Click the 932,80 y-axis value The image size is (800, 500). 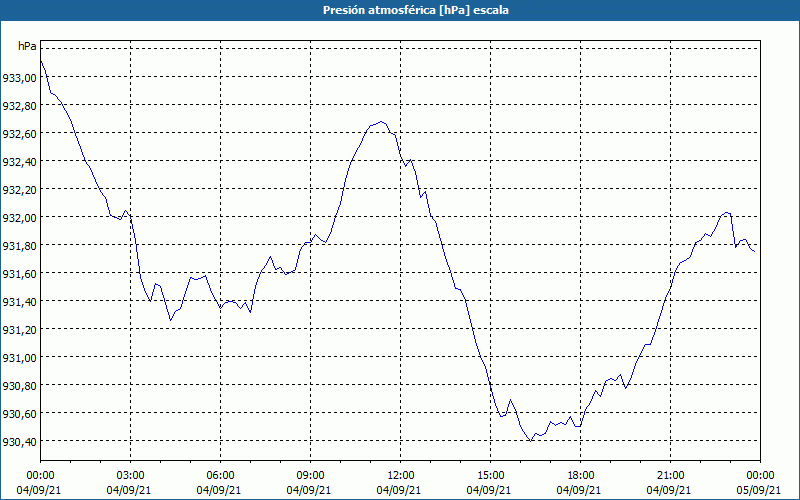[19, 106]
